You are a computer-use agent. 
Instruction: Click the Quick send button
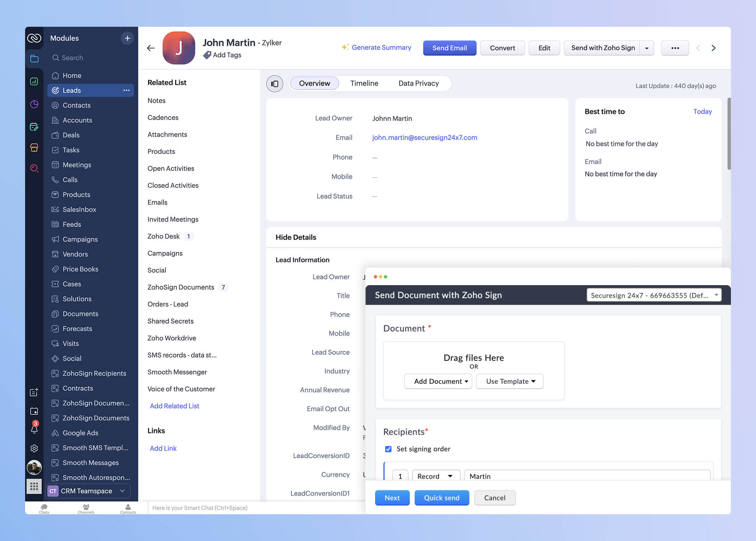442,498
